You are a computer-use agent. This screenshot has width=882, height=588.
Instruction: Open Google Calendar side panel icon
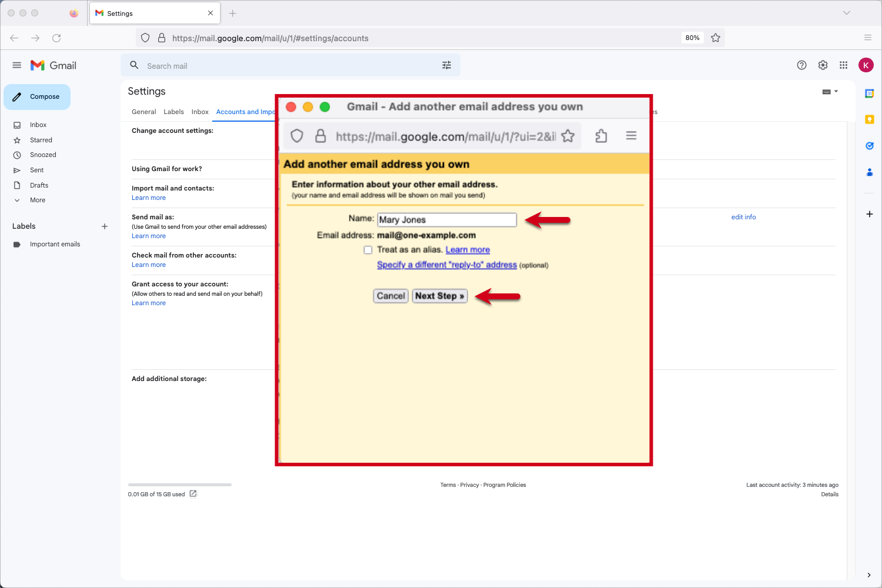point(869,93)
